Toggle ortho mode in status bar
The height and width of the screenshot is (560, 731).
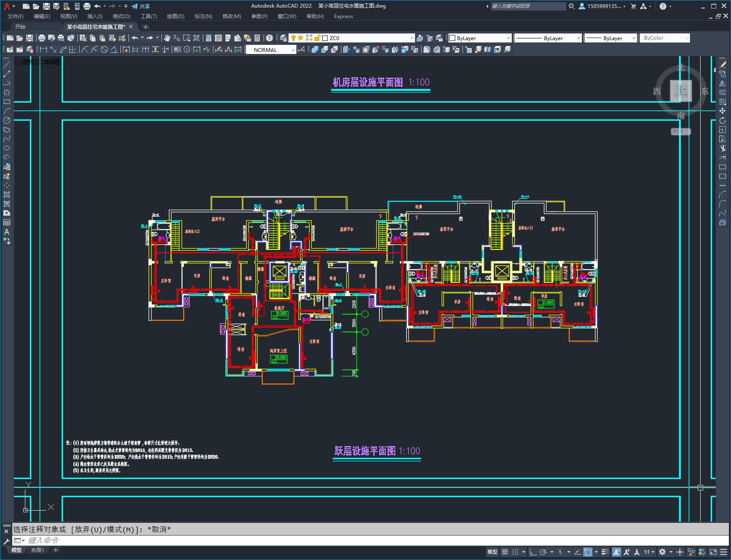(x=533, y=552)
